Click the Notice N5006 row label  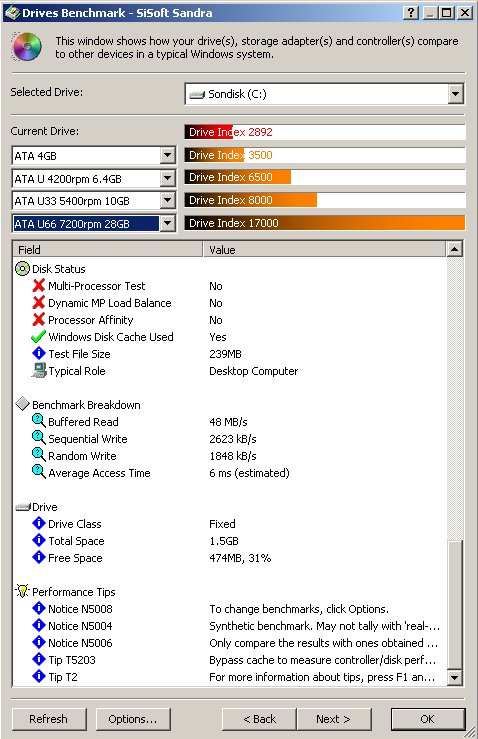(x=80, y=643)
